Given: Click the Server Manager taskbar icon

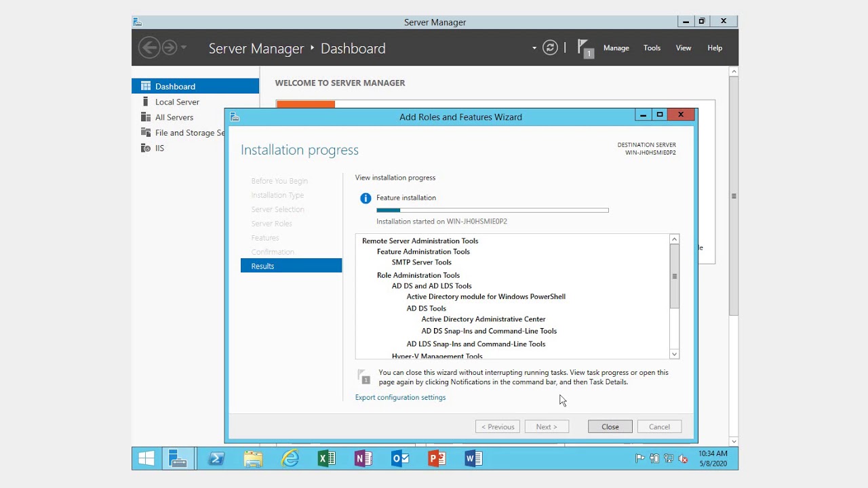Looking at the screenshot, I should [178, 459].
